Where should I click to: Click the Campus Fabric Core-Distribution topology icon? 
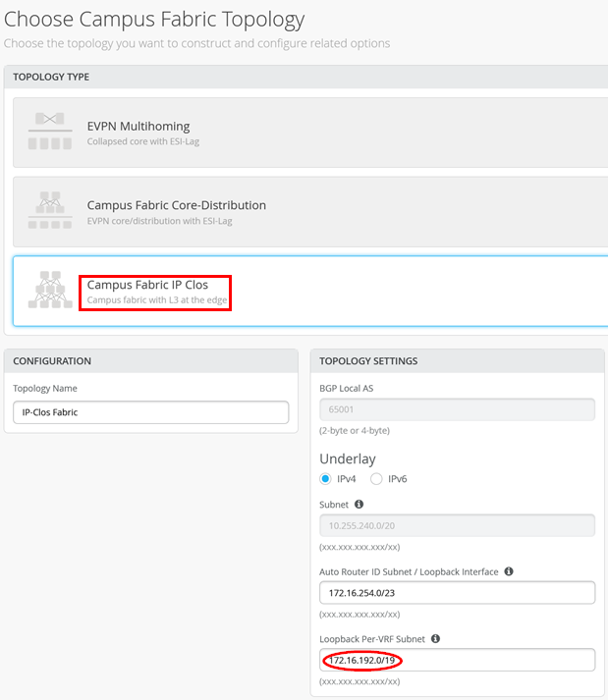pyautogui.click(x=48, y=211)
